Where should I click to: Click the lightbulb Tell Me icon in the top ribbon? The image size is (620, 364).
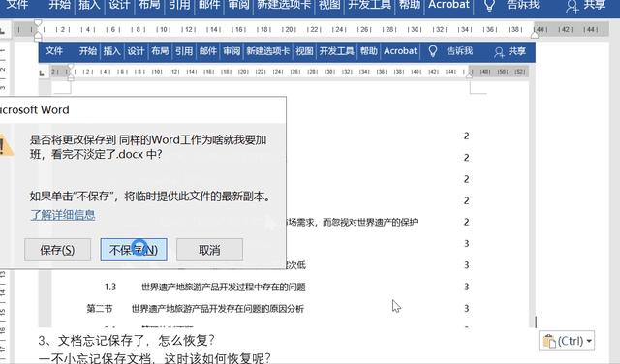pos(489,5)
